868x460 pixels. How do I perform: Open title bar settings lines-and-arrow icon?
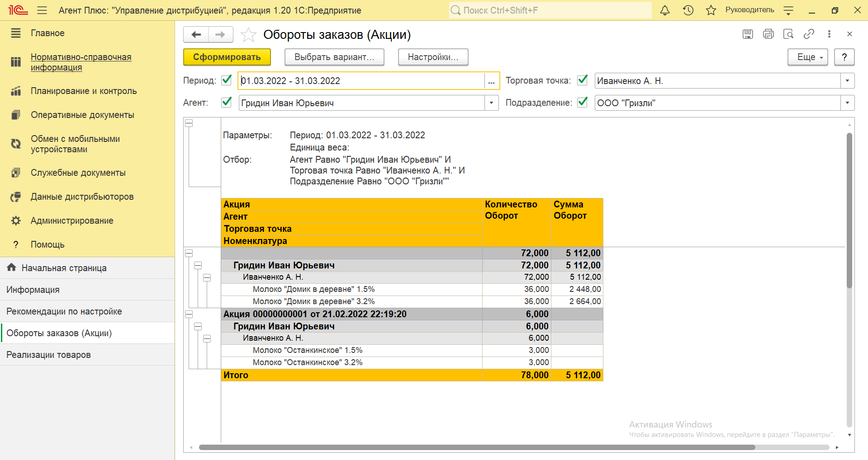coord(788,10)
